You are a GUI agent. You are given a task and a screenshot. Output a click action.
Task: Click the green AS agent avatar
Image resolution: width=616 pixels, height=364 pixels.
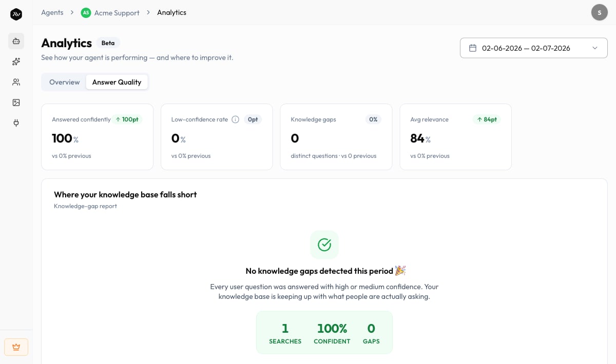point(86,12)
